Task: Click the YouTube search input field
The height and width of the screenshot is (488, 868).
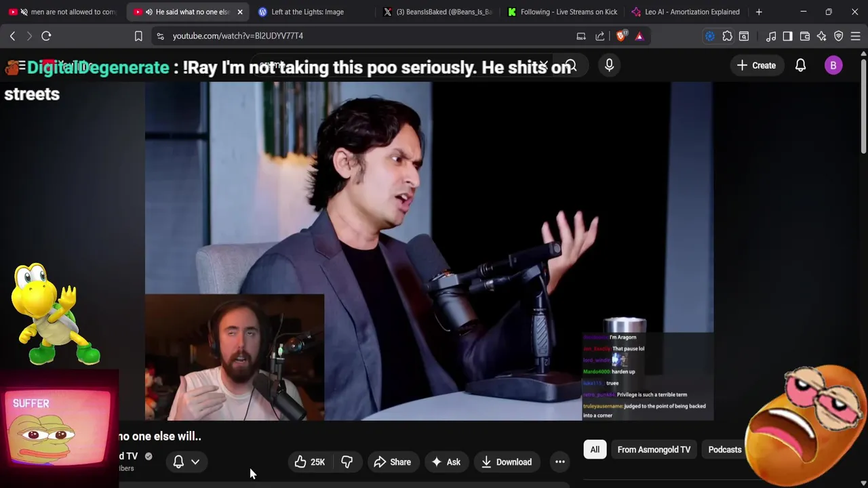Action: (x=400, y=65)
